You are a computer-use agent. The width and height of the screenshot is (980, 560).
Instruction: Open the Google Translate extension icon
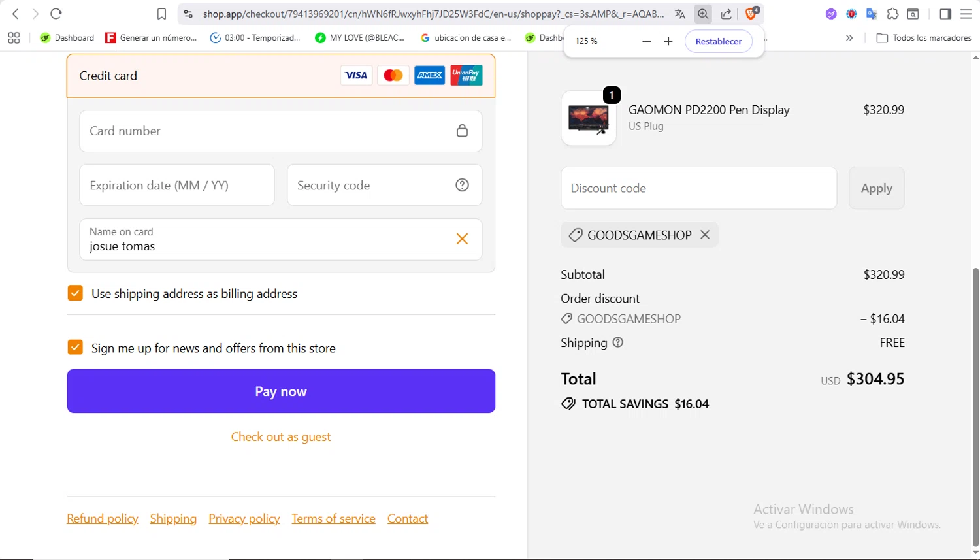coord(872,14)
